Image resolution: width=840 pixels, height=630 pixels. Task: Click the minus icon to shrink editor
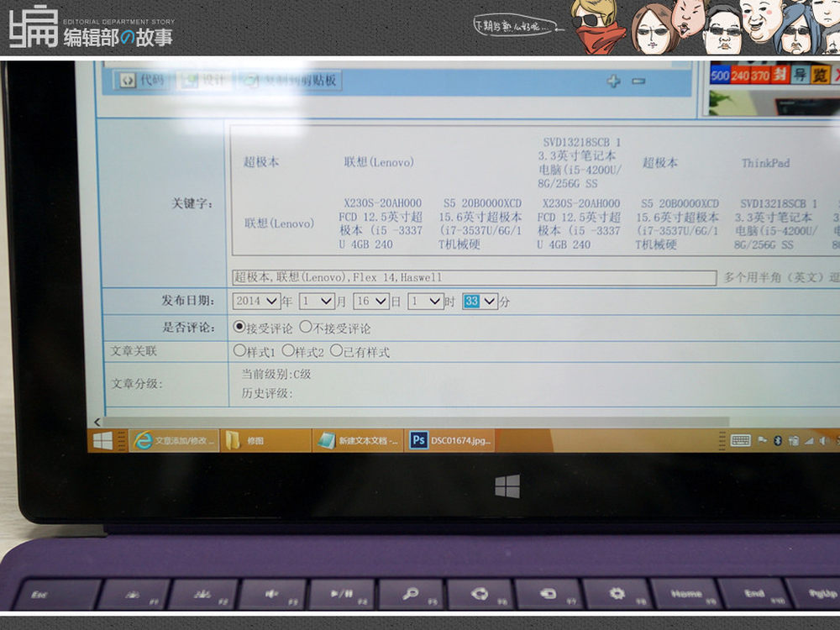tap(638, 81)
